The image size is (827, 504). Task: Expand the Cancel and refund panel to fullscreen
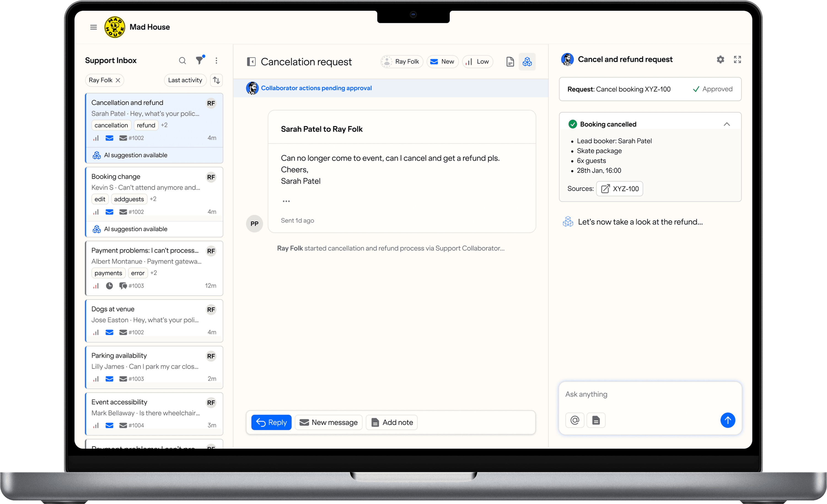[737, 60]
